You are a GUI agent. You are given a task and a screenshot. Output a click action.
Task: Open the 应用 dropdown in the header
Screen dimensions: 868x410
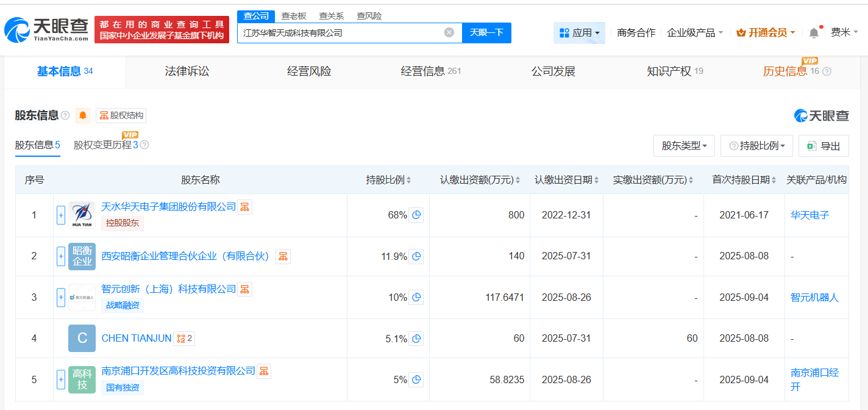[x=579, y=32]
